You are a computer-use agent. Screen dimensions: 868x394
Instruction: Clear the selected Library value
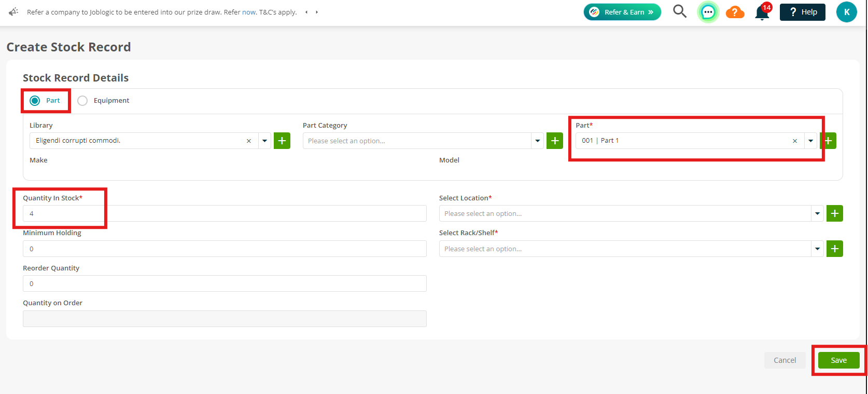[x=249, y=141]
